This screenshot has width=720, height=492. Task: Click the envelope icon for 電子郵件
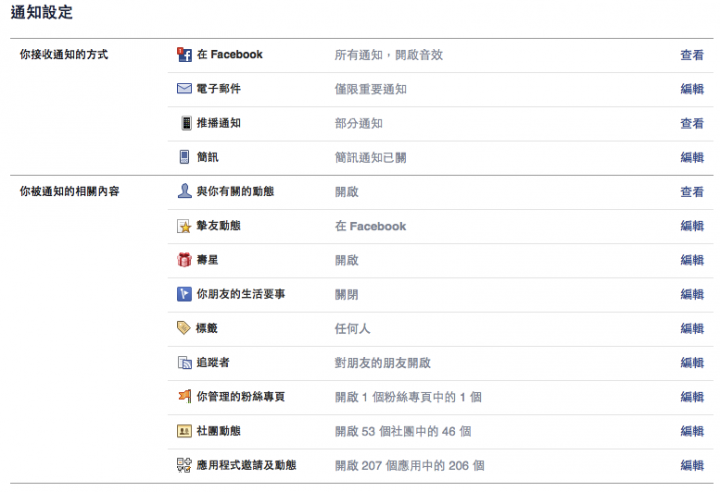pyautogui.click(x=184, y=88)
